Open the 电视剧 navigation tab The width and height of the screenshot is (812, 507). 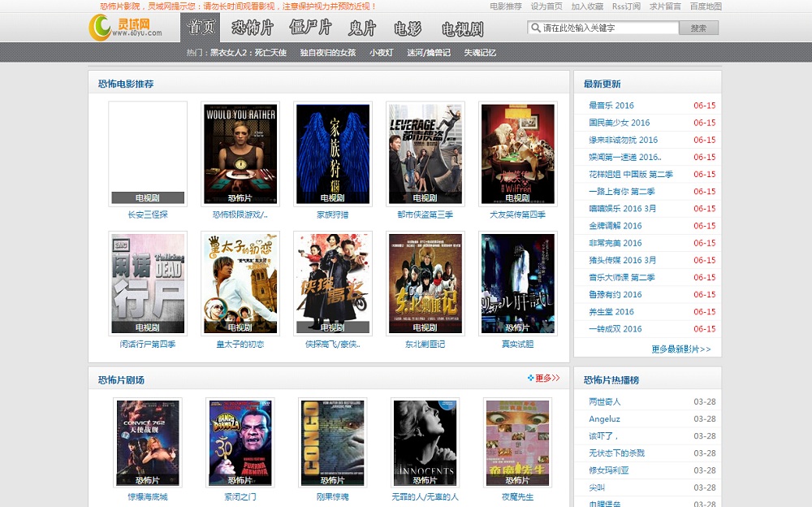[463, 28]
